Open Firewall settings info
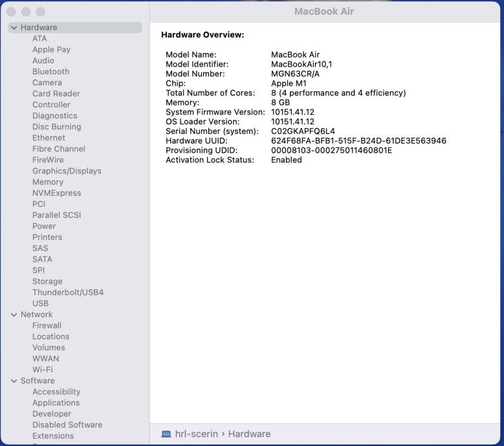Image resolution: width=504 pixels, height=446 pixels. (x=47, y=325)
